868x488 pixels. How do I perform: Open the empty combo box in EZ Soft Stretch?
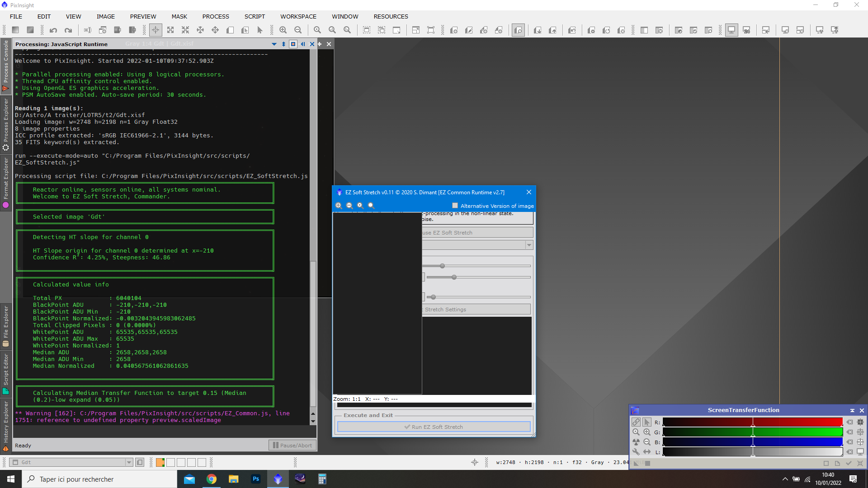pos(478,245)
